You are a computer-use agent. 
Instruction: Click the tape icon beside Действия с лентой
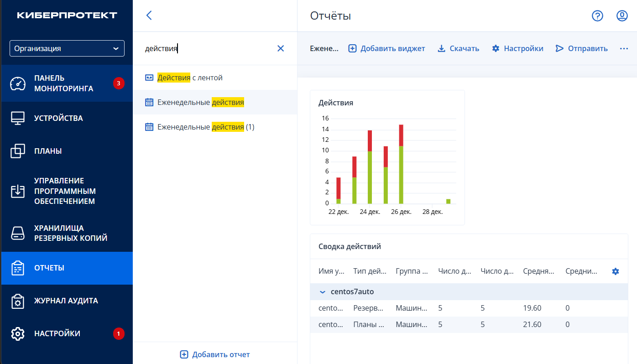[x=149, y=78]
